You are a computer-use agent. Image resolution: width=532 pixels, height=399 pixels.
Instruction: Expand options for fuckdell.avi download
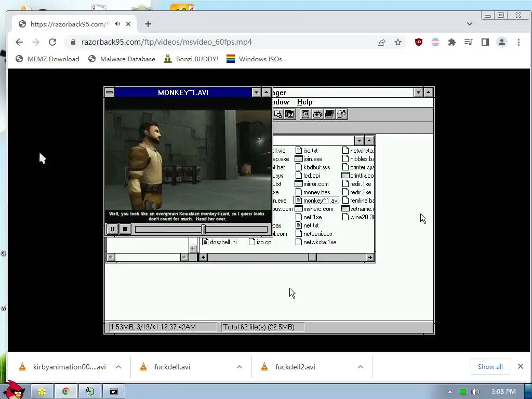coord(239,367)
